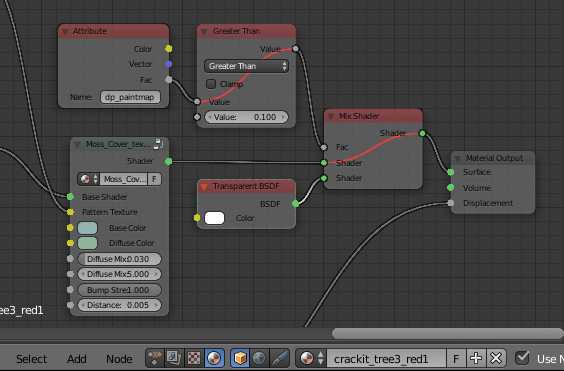
Task: Open the Node menu
Action: point(119,359)
